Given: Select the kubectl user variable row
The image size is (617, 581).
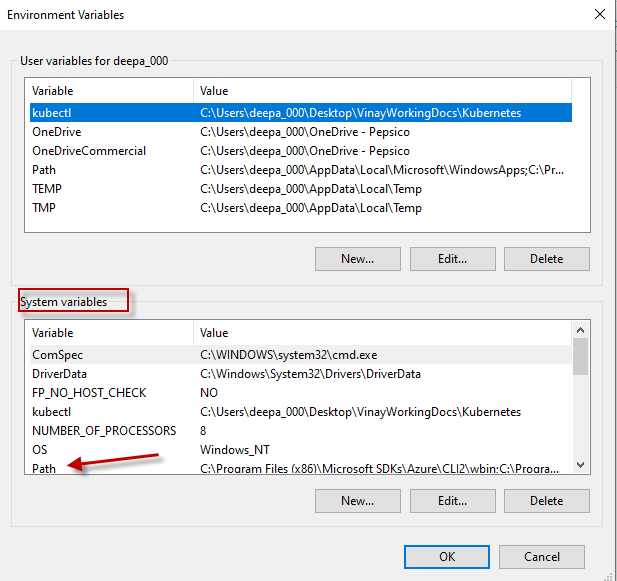Looking at the screenshot, I should (x=301, y=113).
